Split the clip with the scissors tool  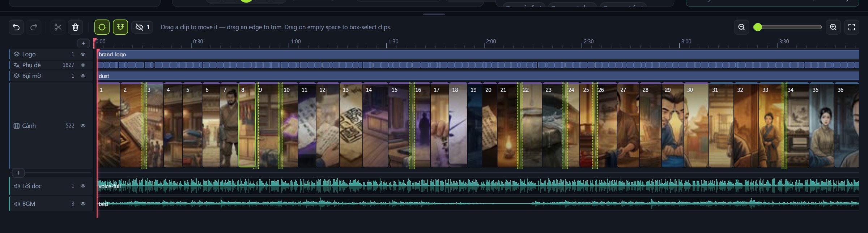tap(58, 27)
